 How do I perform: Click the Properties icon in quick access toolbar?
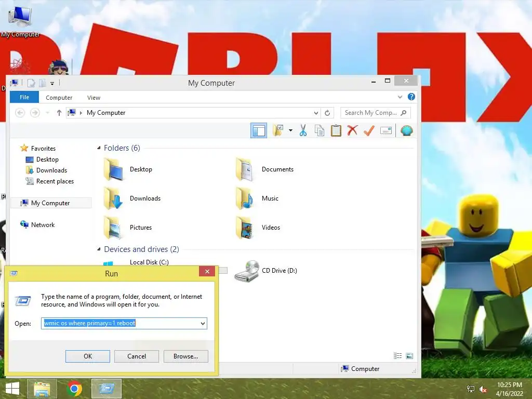(x=31, y=83)
